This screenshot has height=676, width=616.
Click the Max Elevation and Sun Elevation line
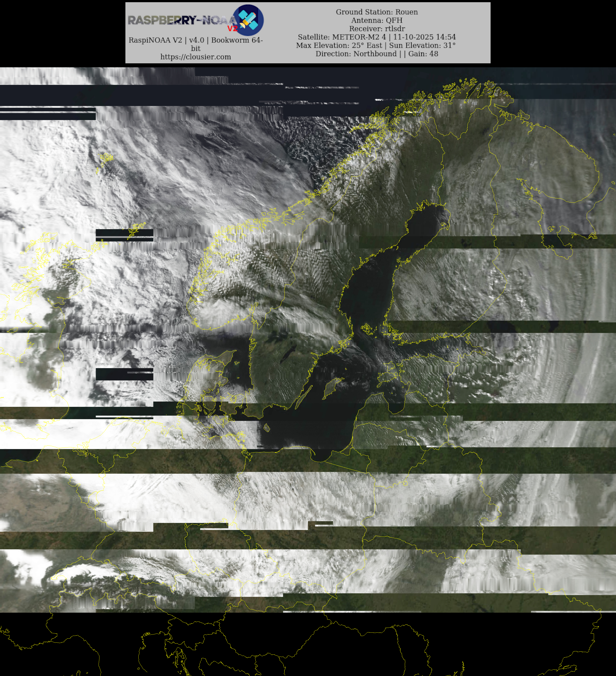coord(376,46)
